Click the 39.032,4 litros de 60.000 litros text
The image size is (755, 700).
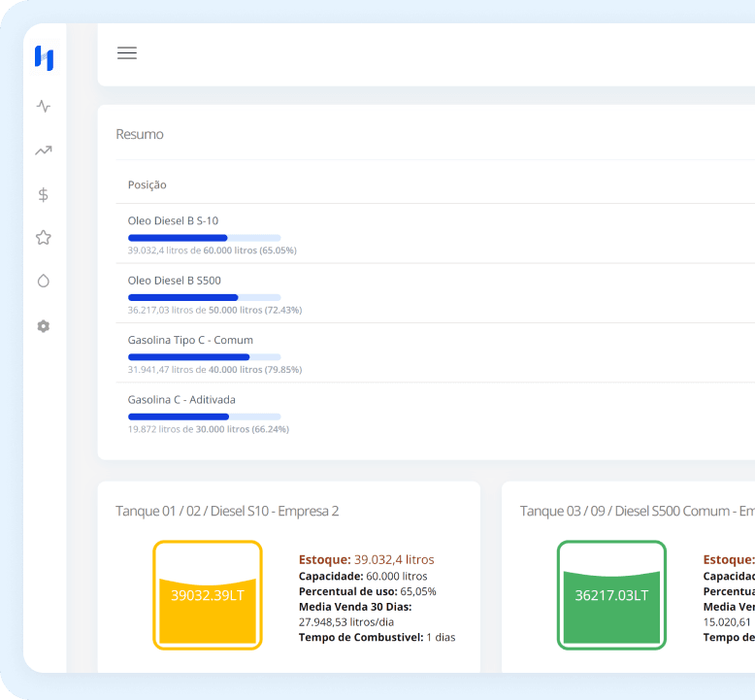pyautogui.click(x=212, y=250)
